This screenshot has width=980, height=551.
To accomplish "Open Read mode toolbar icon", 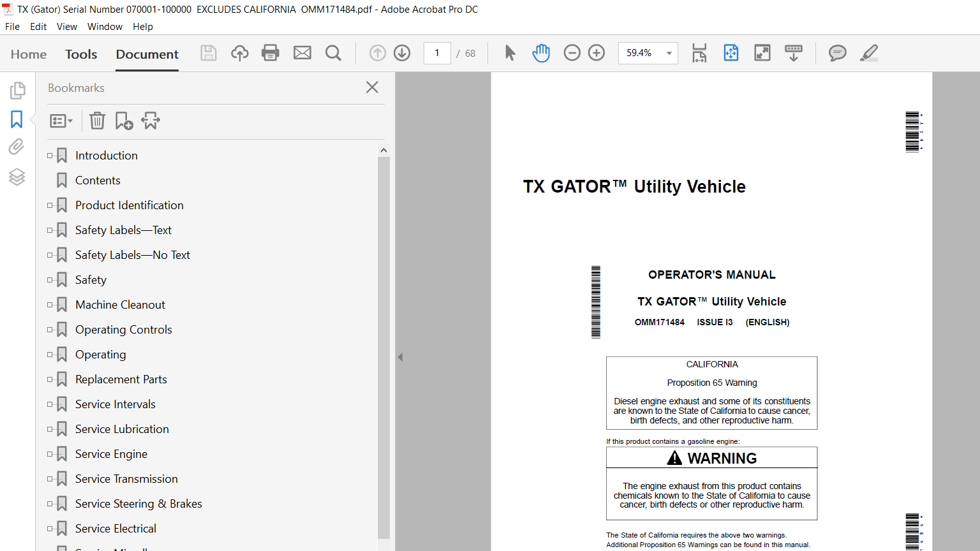I will pos(794,53).
